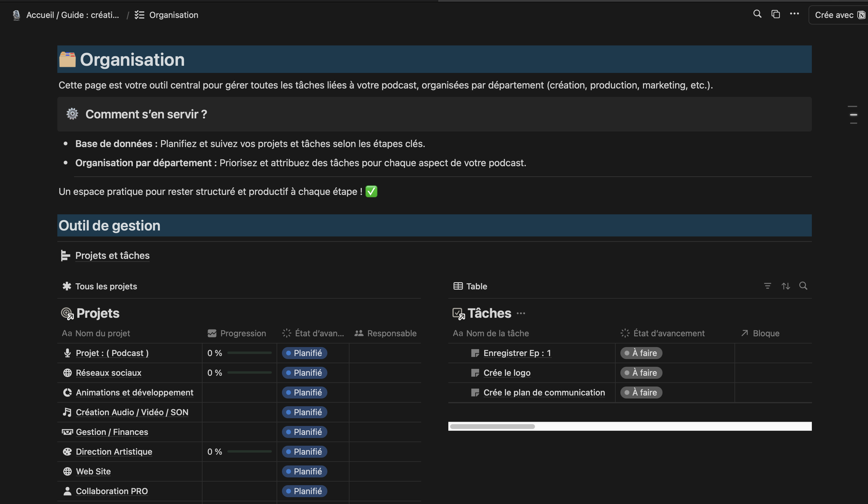This screenshot has height=504, width=868.
Task: Click the palette icon of Direction Artistique
Action: click(68, 452)
